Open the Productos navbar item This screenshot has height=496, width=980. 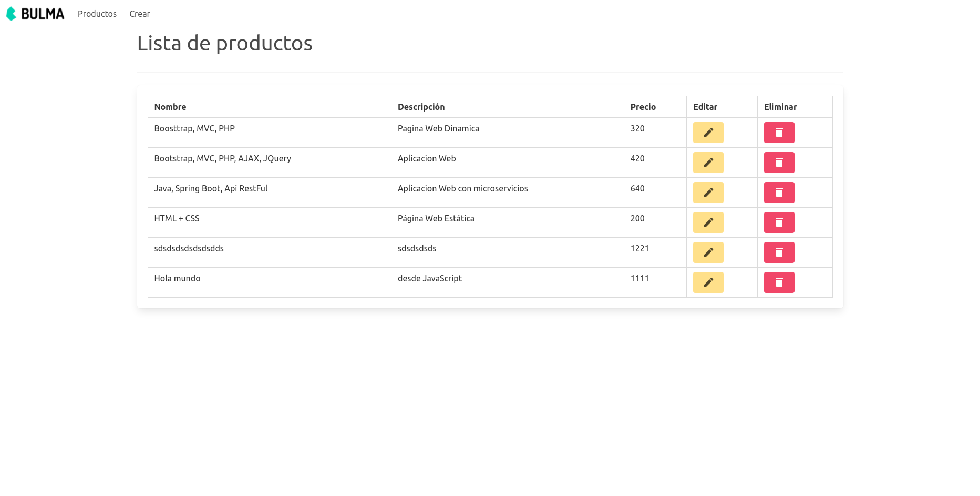(97, 14)
